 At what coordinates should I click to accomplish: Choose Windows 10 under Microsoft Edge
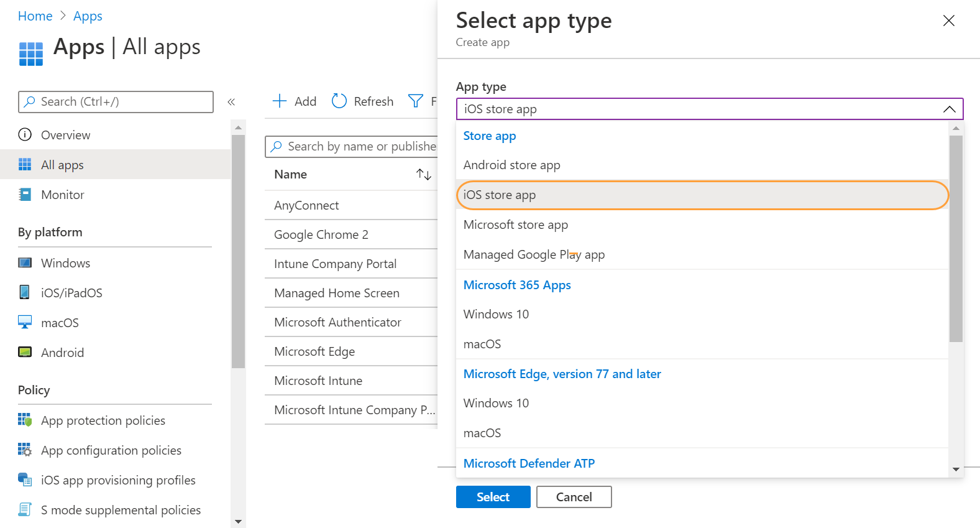pyautogui.click(x=702, y=403)
